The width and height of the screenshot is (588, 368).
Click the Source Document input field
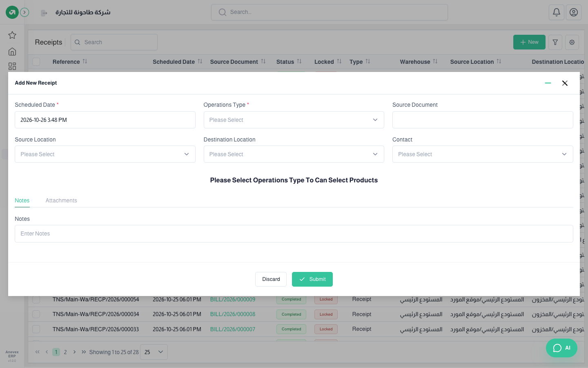[x=483, y=120]
